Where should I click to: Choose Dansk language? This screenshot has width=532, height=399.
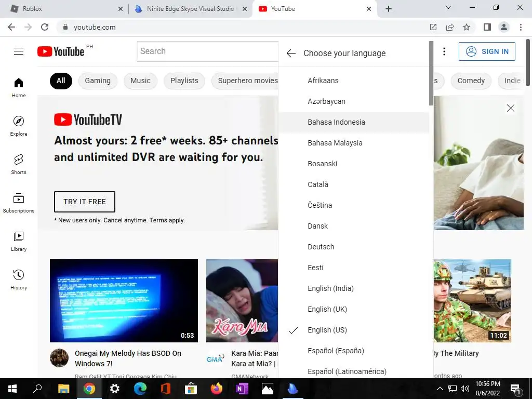pos(353,226)
